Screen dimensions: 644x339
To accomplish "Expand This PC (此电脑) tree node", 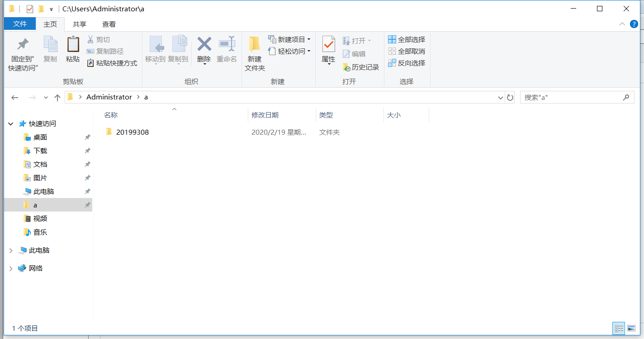I will (x=11, y=250).
